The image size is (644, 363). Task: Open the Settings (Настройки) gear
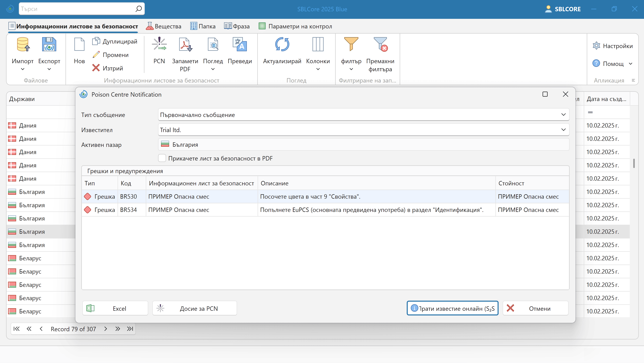[x=596, y=46]
